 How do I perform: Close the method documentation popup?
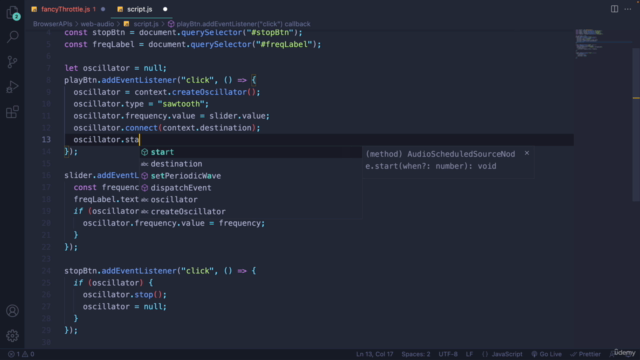(527, 153)
